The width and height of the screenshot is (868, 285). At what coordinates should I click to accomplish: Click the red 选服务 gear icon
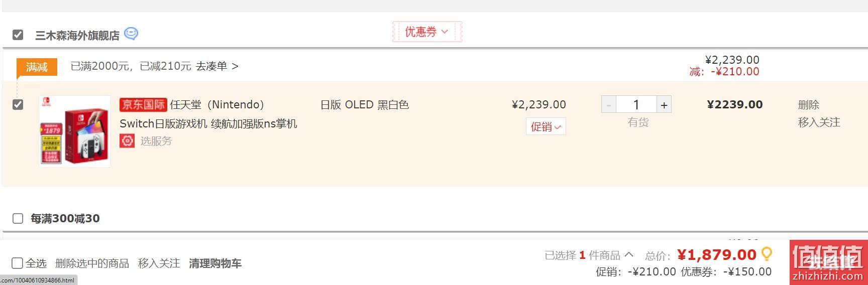127,141
